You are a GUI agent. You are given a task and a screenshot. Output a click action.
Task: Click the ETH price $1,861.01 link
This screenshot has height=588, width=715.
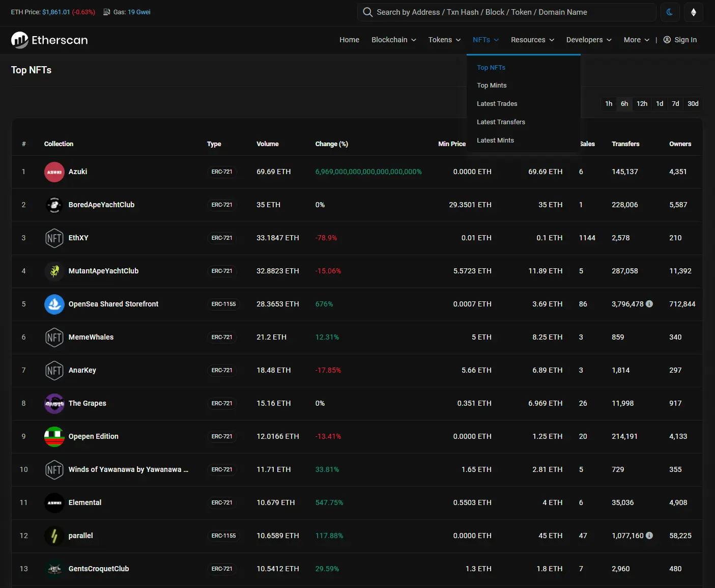click(56, 12)
